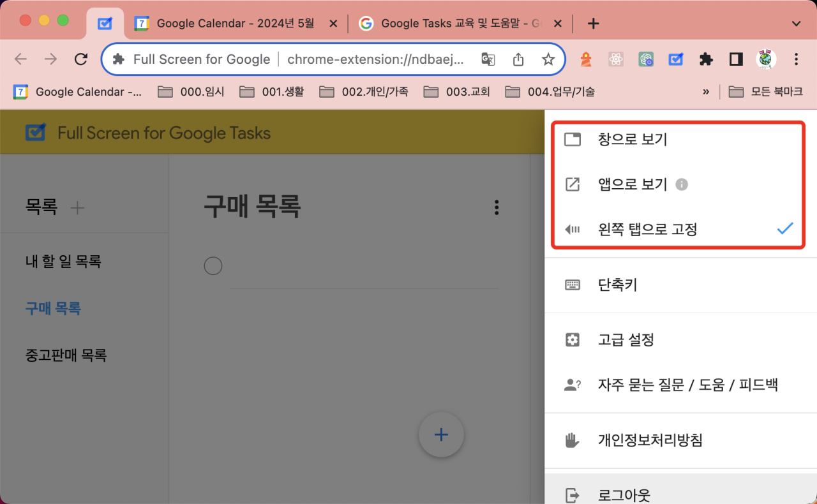
Task: Select 중고판매 목록 list
Action: point(66,355)
